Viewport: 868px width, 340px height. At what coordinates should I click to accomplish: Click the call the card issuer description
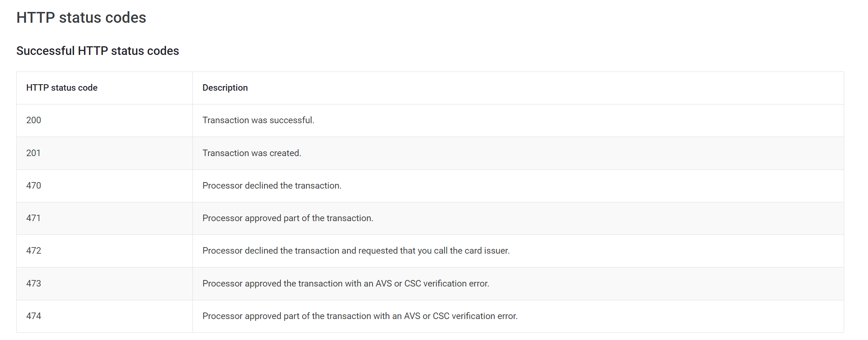tap(356, 251)
